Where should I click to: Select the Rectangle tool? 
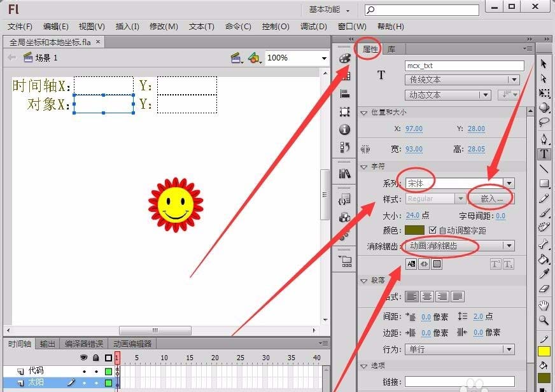tap(544, 184)
